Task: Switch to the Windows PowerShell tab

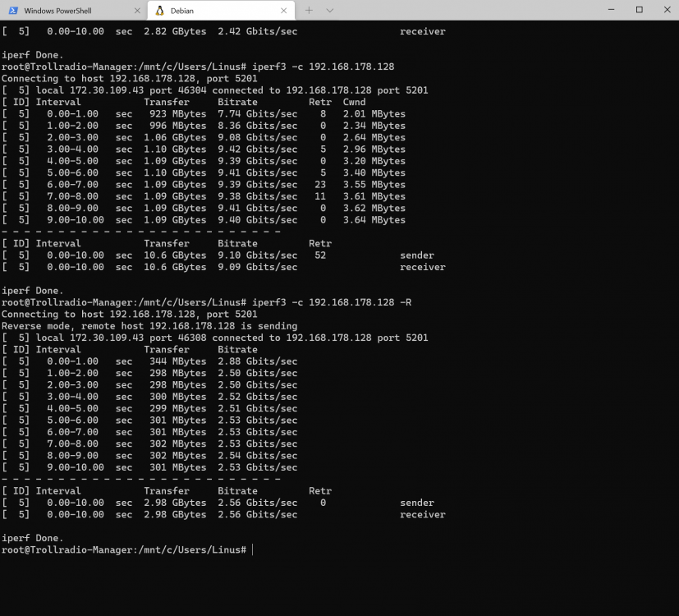Action: click(74, 11)
